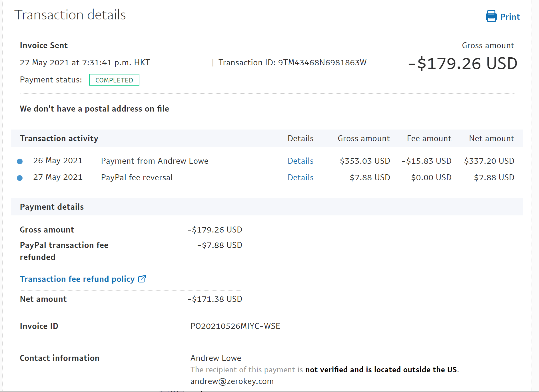The width and height of the screenshot is (539, 392).
Task: Click the 26 May 2021 timeline dot
Action: pos(20,161)
